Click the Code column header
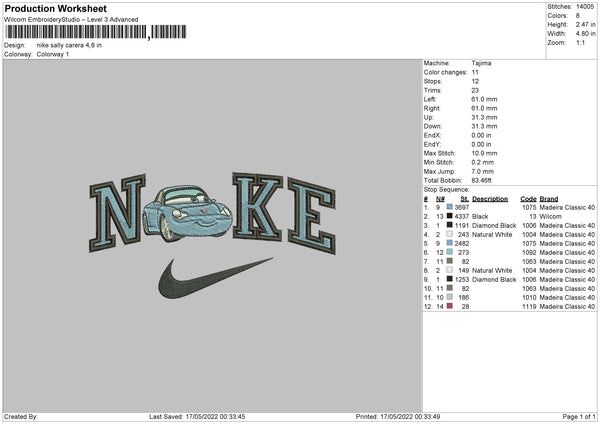600x424 pixels. [x=528, y=199]
